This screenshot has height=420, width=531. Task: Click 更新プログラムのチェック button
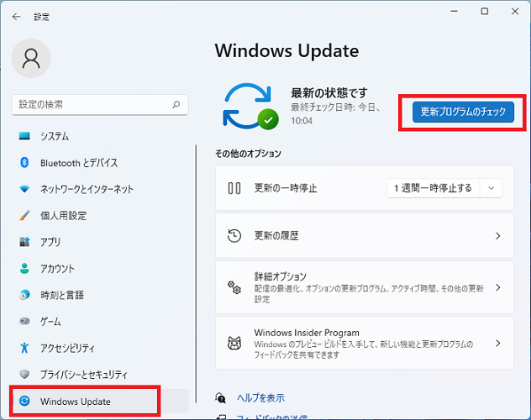pos(463,112)
